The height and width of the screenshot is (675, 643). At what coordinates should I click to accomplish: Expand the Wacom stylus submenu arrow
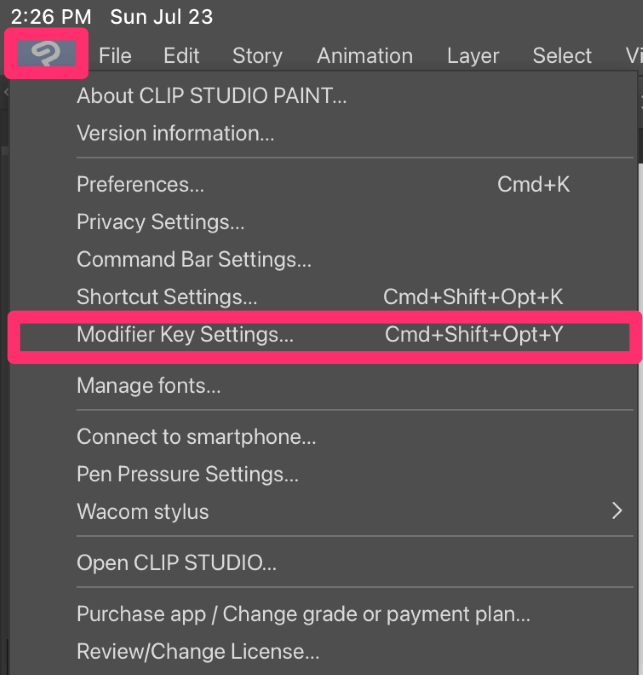coord(617,511)
